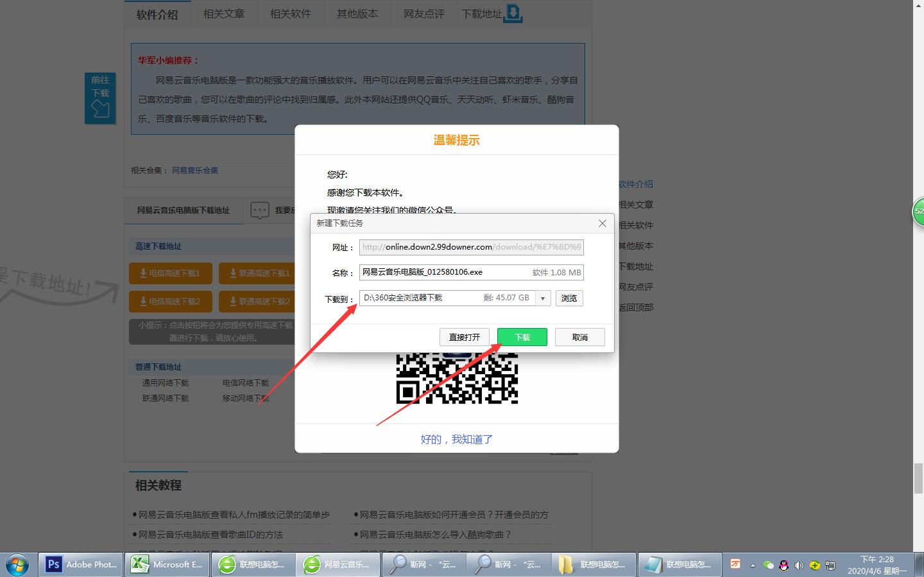Cancel the download with 取消 button
This screenshot has width=924, height=577.
click(x=579, y=337)
